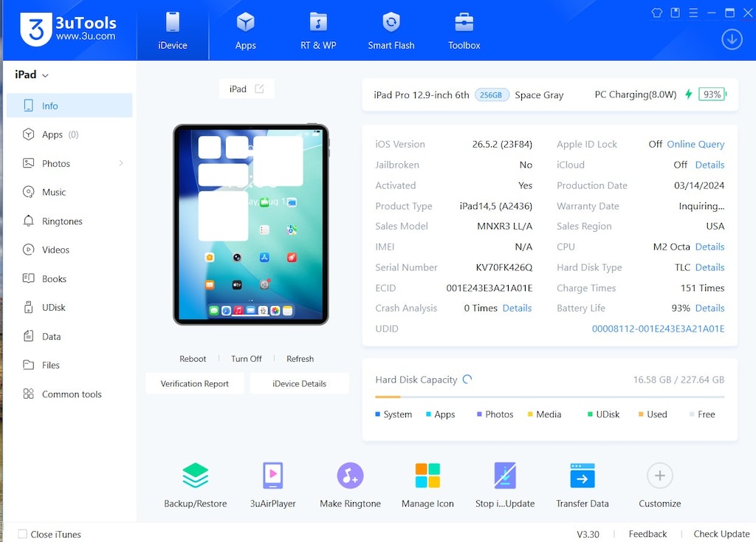
Task: Open the Backup/Restore tool
Action: point(195,484)
